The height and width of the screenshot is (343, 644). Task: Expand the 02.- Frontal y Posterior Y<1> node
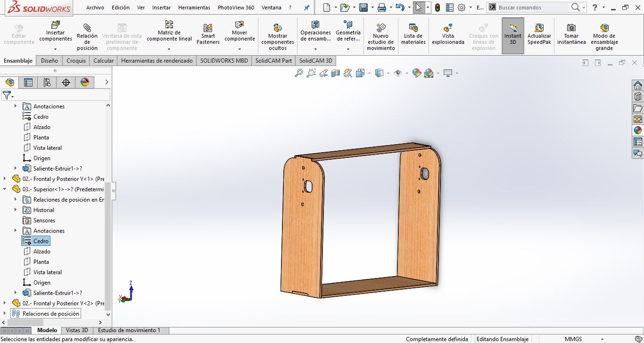(5, 179)
